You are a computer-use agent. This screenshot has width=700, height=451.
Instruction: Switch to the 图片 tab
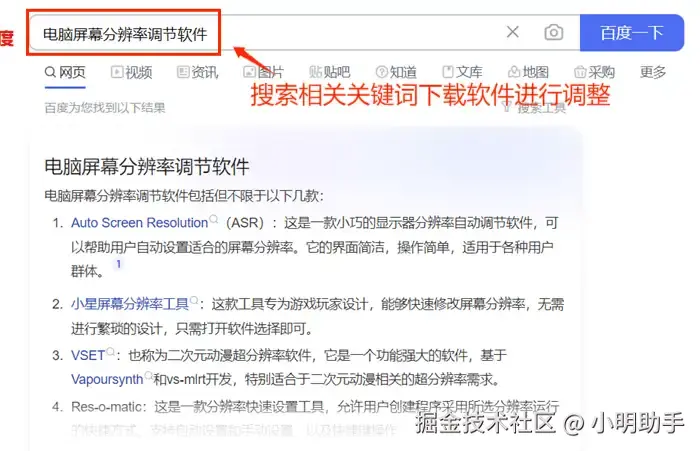click(263, 72)
